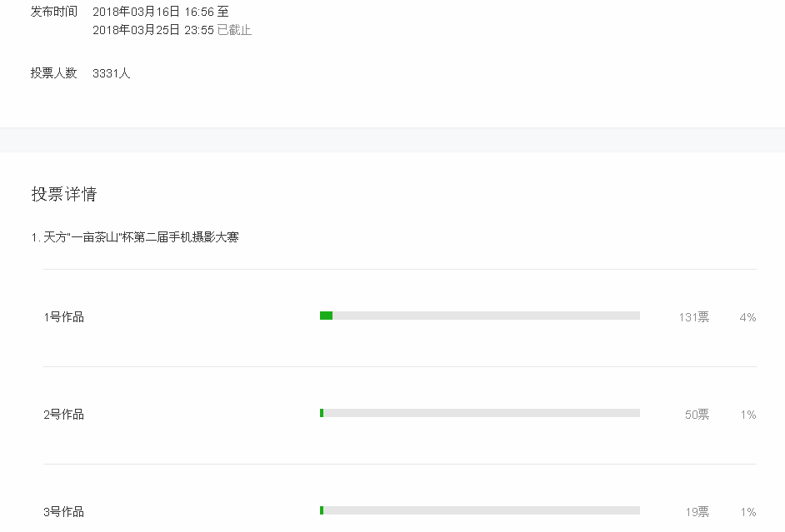This screenshot has height=532, width=785.
Task: Click the 投票详情 heading
Action: click(x=64, y=194)
